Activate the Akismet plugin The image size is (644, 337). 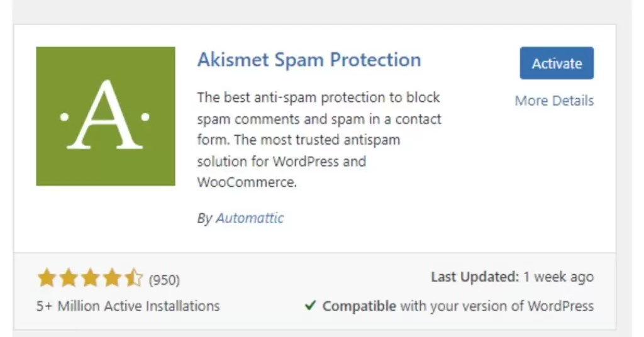pyautogui.click(x=557, y=64)
